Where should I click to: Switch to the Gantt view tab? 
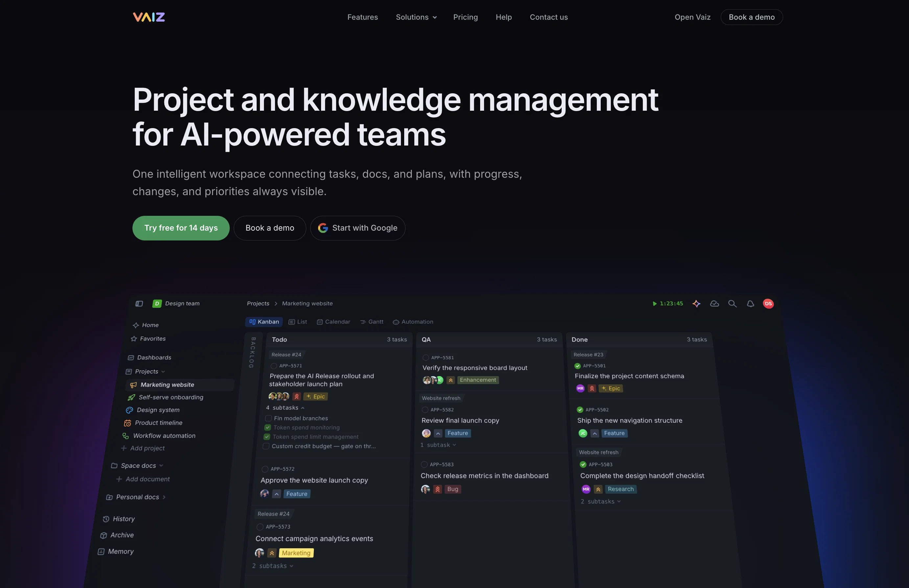coord(372,322)
